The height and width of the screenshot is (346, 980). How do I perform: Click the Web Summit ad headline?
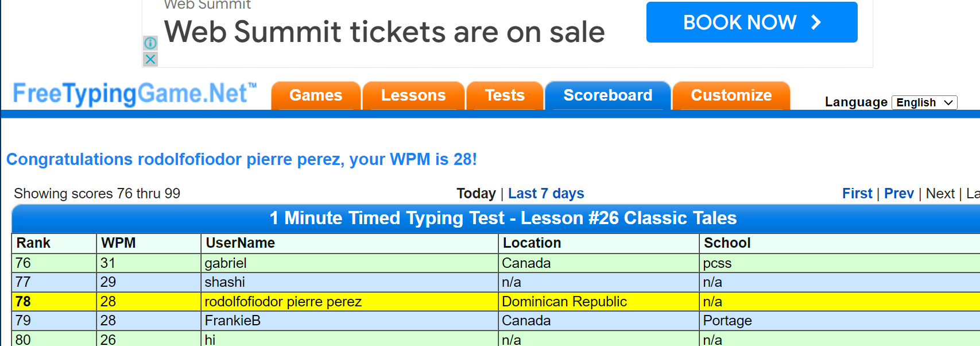click(x=384, y=32)
